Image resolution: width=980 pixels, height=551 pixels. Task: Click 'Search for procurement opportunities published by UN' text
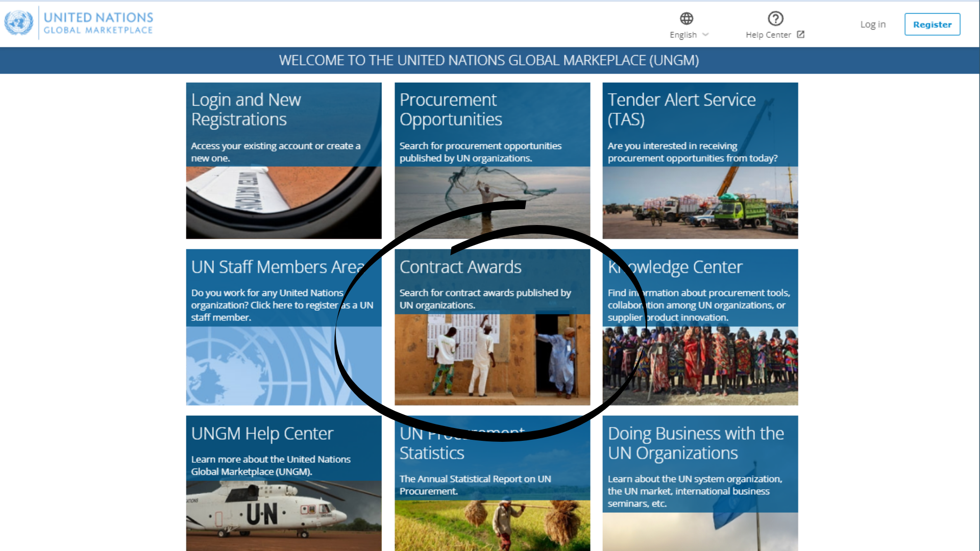point(480,152)
